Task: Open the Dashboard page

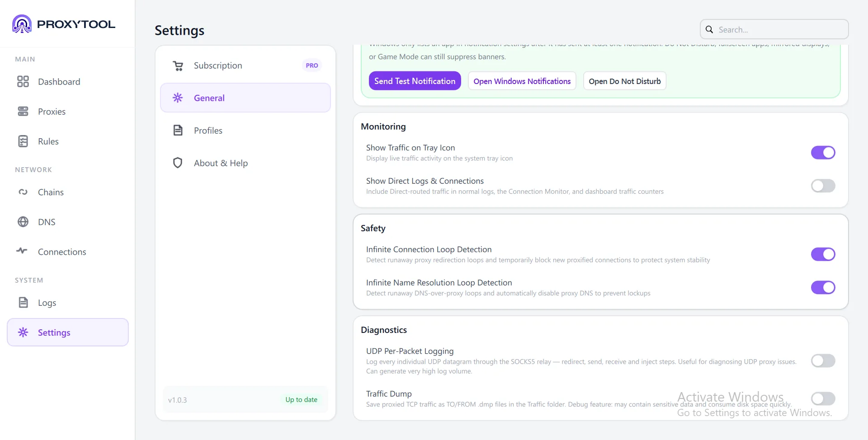Action: [68, 82]
